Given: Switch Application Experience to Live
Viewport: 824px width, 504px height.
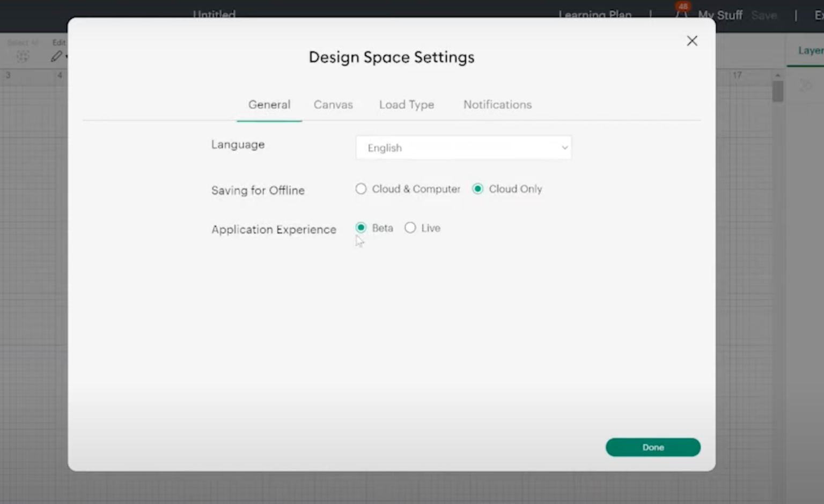Looking at the screenshot, I should point(410,227).
